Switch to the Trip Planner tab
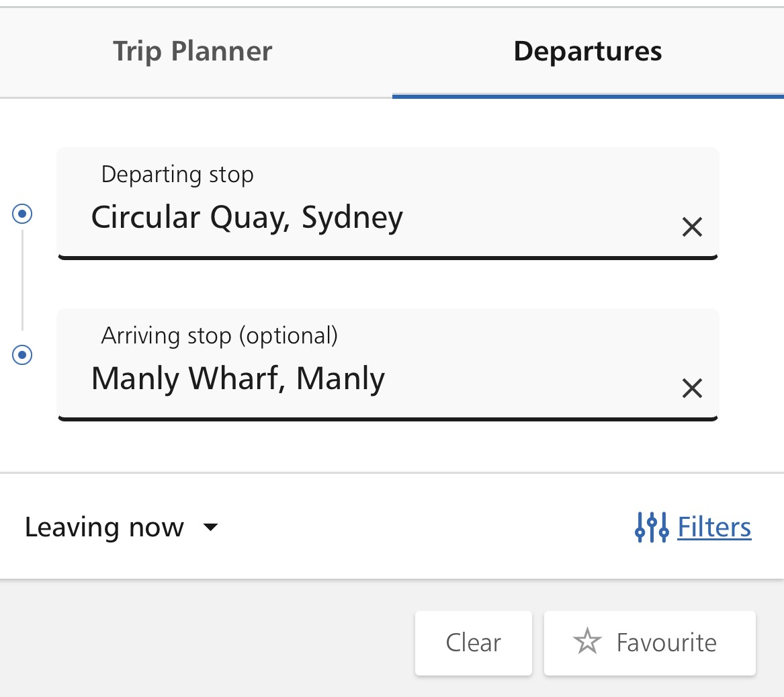 click(x=193, y=52)
